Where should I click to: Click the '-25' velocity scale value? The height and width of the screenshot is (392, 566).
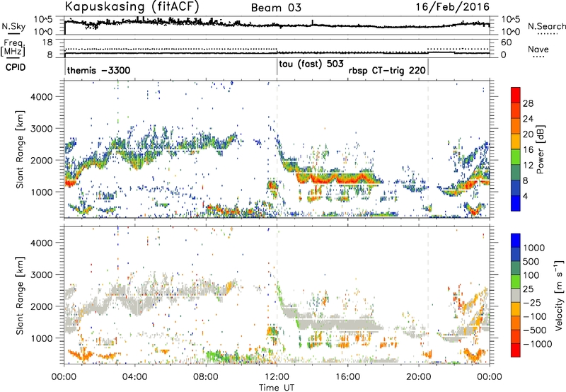pos(532,302)
